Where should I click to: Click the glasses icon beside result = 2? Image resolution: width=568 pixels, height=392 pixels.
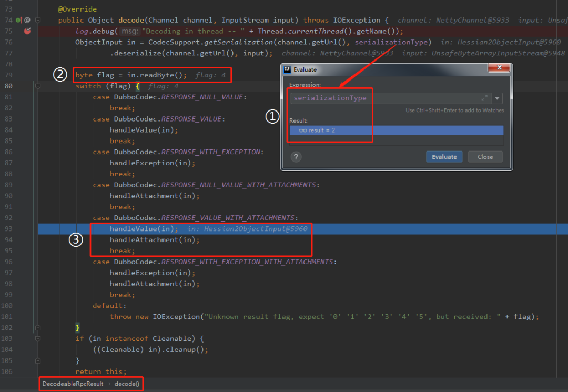coord(303,130)
